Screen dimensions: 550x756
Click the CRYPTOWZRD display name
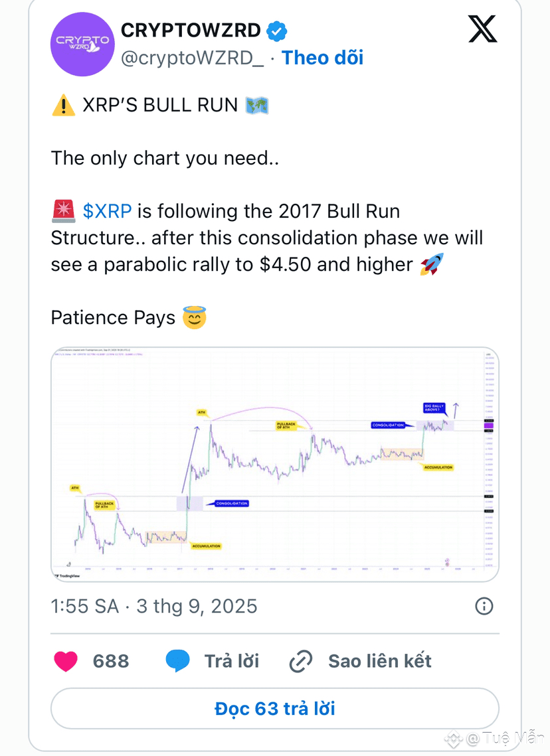click(x=191, y=31)
